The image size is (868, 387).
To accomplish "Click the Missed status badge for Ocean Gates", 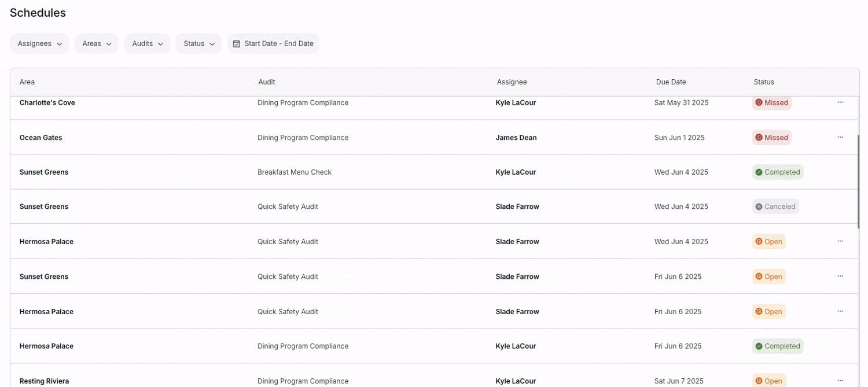I will click(x=772, y=138).
